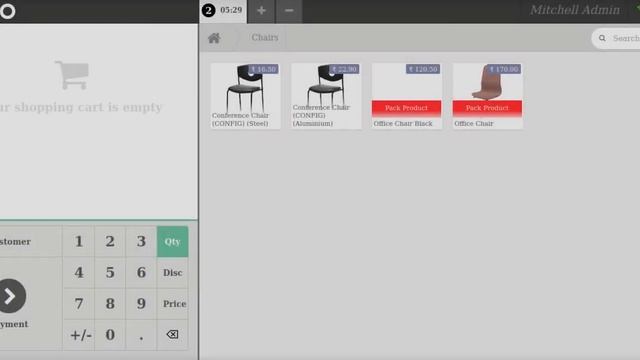The width and height of the screenshot is (640, 360).
Task: Open the Customer selection button
Action: point(31,242)
